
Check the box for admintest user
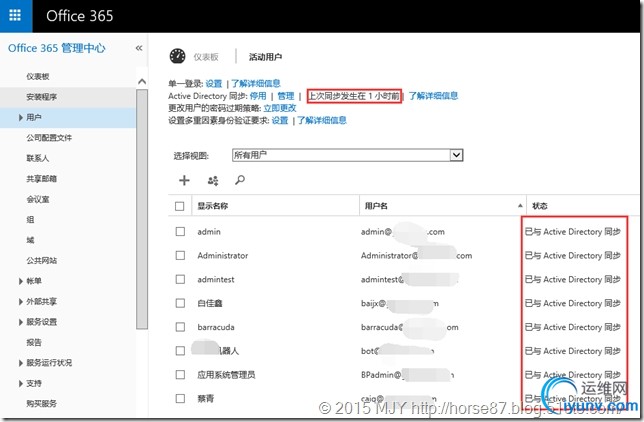pos(180,279)
